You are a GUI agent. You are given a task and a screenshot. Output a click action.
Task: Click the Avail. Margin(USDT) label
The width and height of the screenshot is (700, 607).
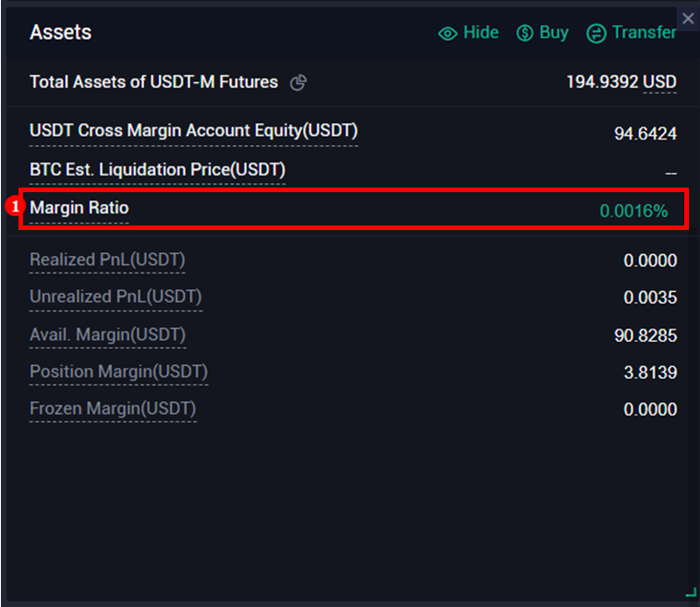(107, 334)
